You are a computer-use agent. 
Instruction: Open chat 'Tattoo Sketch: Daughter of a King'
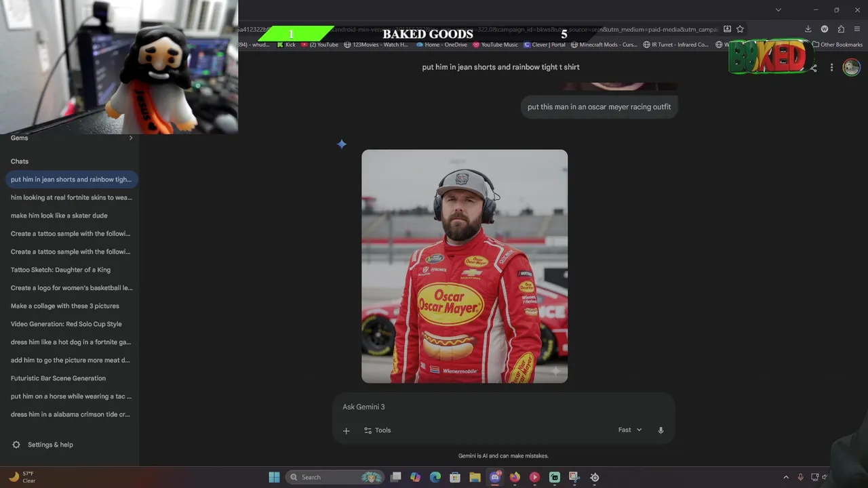tap(71, 270)
